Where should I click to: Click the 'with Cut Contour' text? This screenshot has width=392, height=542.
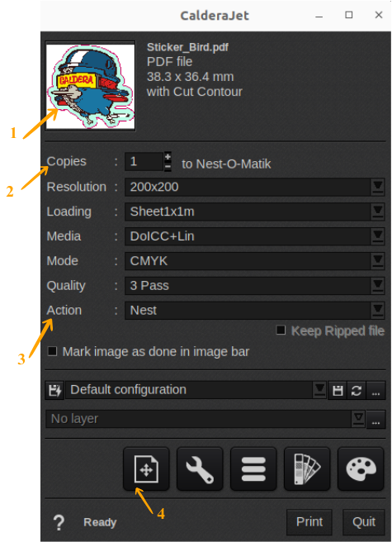[x=195, y=92]
